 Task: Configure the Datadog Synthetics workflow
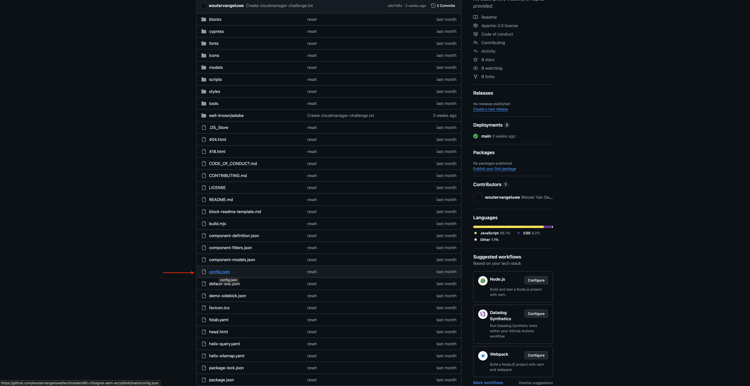[536, 314]
